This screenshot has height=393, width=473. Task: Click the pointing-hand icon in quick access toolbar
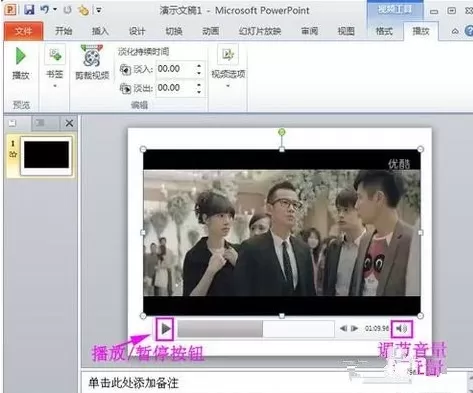(x=83, y=10)
